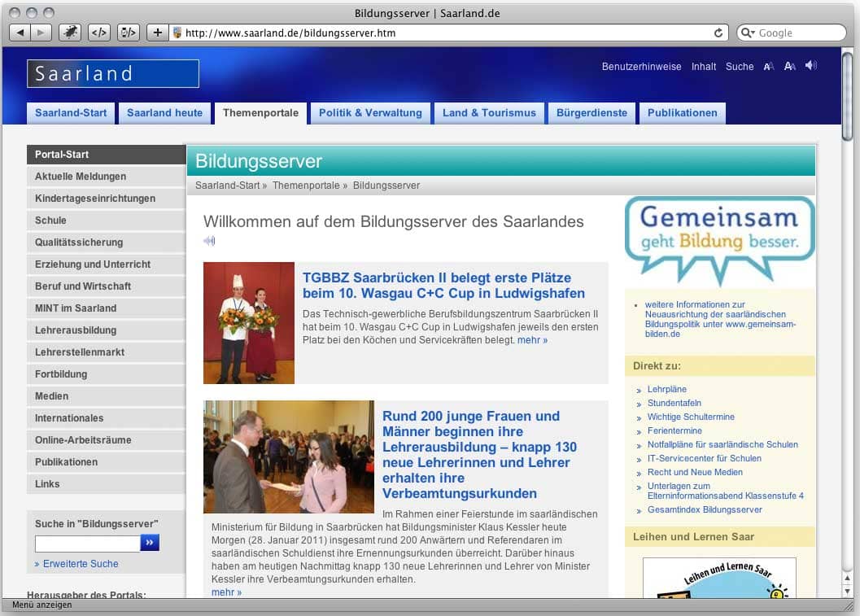Viewport: 860px width, 616px height.
Task: Open MINT im Saarland sidebar item
Action: [76, 308]
